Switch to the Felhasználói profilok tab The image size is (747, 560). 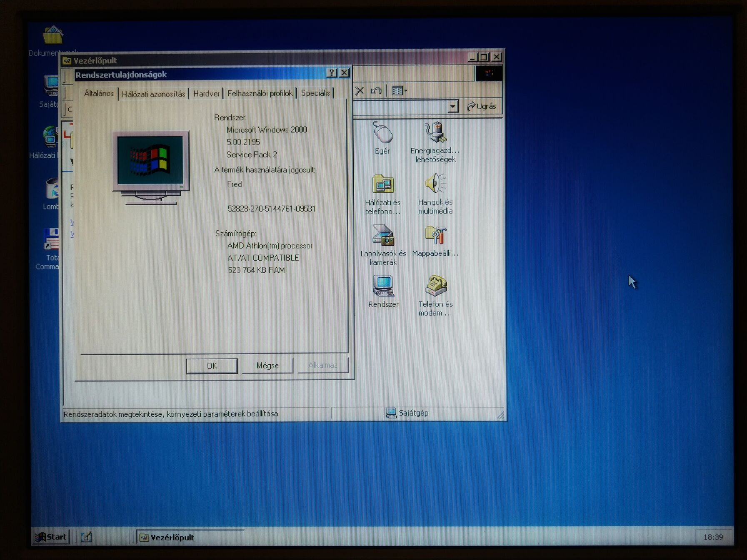pos(260,93)
